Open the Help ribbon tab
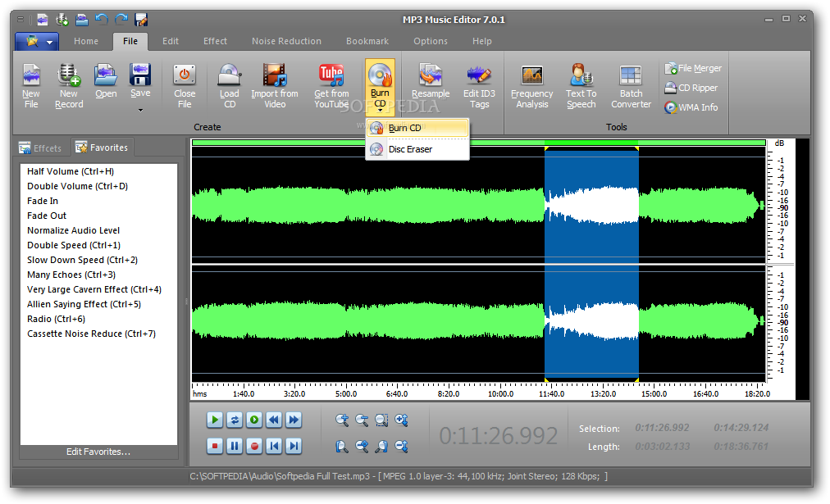This screenshot has height=504, width=830. (481, 41)
